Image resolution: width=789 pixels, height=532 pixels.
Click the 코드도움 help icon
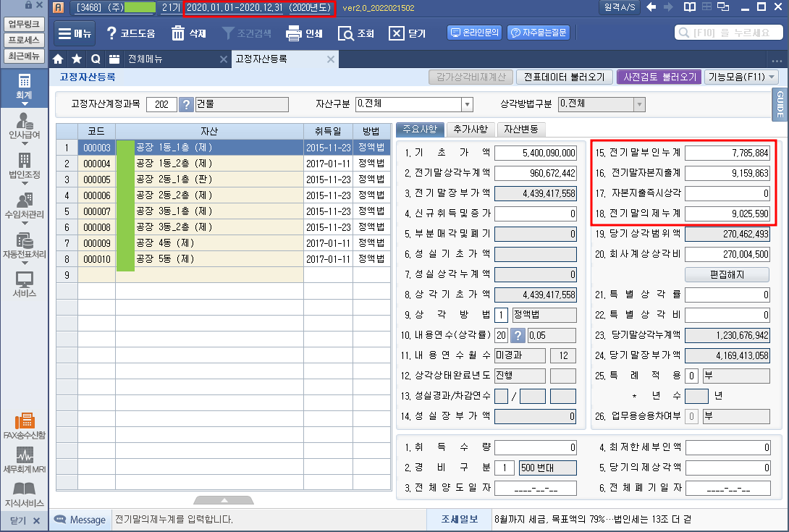[111, 33]
